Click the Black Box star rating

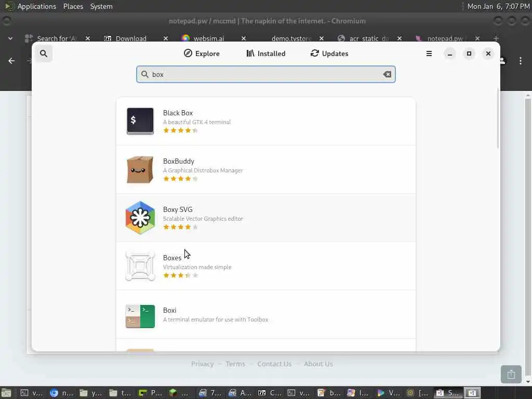tap(180, 130)
